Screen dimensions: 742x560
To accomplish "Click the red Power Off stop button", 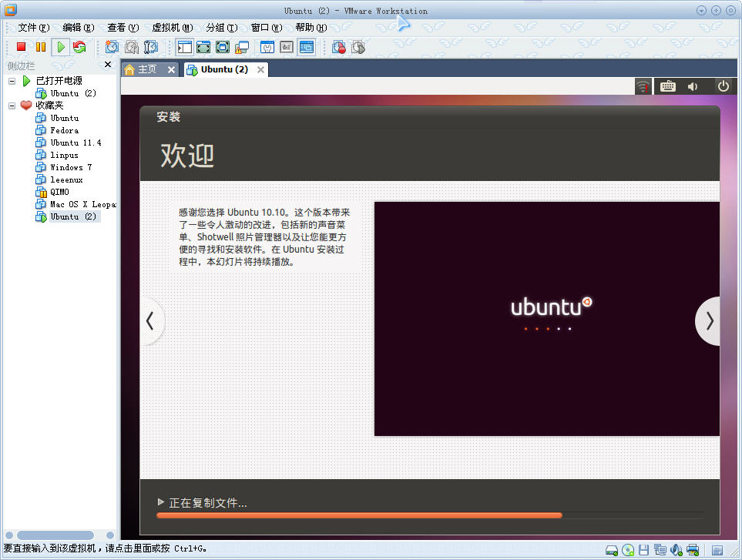I will 21,47.
